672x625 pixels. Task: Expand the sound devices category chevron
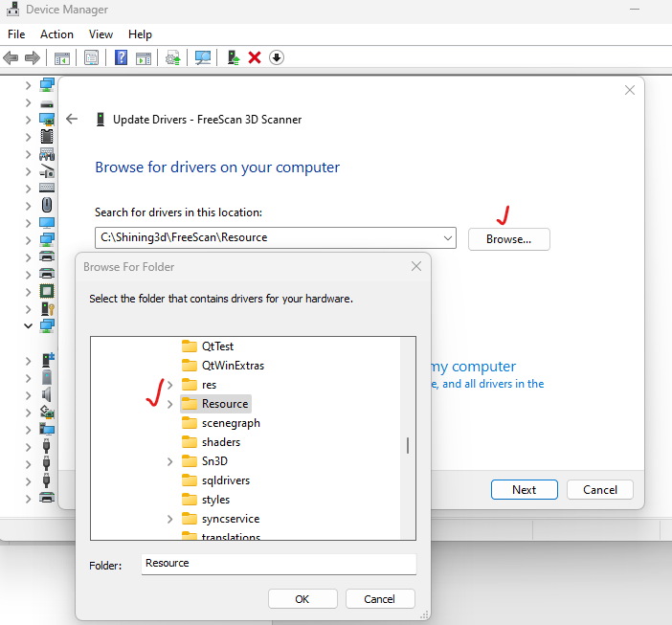(29, 395)
